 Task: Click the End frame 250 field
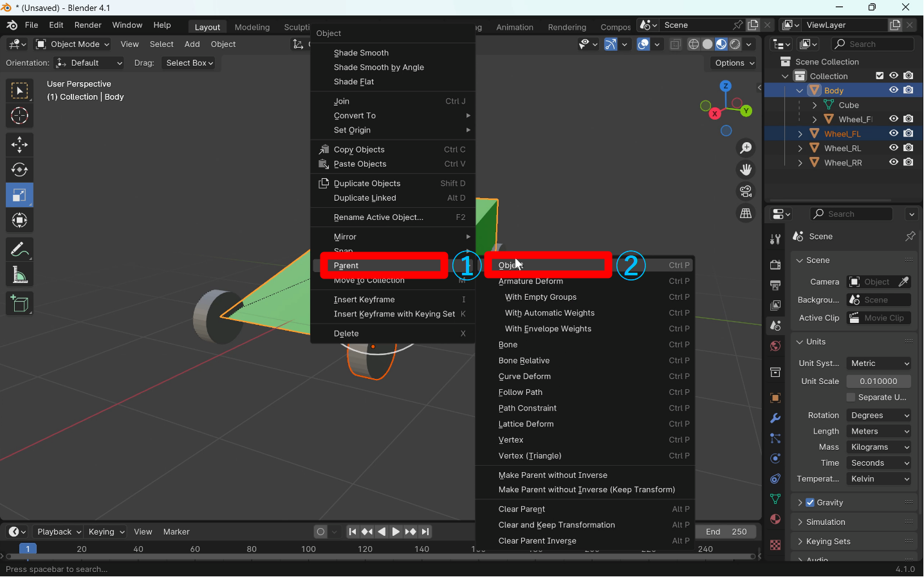click(726, 532)
